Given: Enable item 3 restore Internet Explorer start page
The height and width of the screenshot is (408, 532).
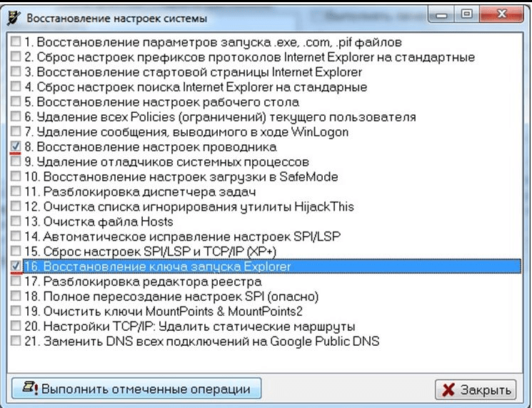Looking at the screenshot, I should (15, 71).
